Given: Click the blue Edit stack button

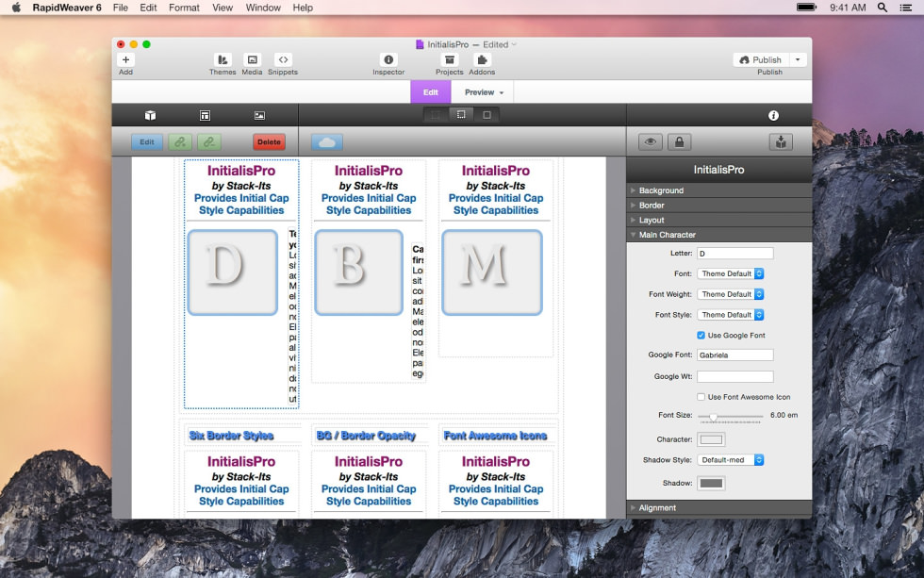Looking at the screenshot, I should click(x=147, y=142).
